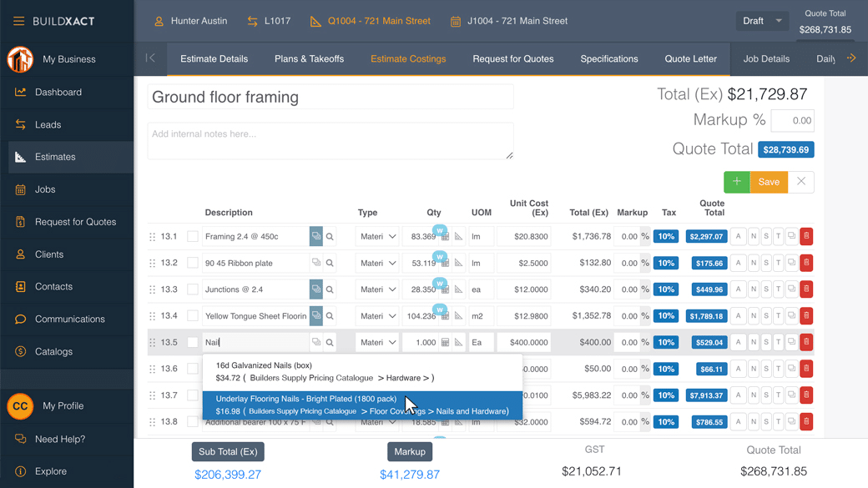Click the search icon in row 13.1
The image size is (868, 488).
pos(330,237)
